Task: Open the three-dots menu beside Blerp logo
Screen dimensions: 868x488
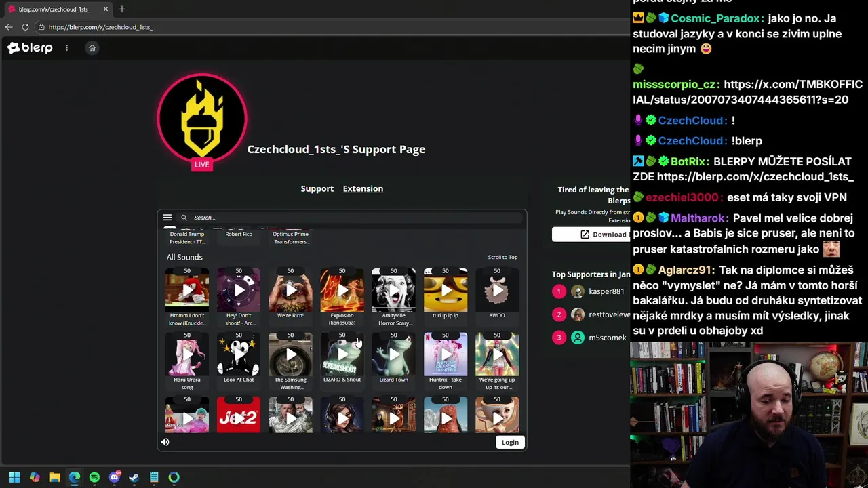Action: (x=66, y=47)
